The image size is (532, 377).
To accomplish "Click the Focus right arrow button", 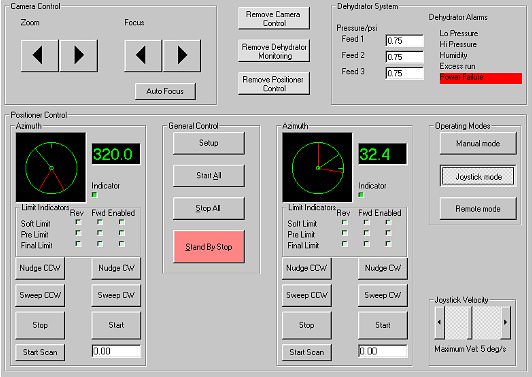I will pos(182,55).
